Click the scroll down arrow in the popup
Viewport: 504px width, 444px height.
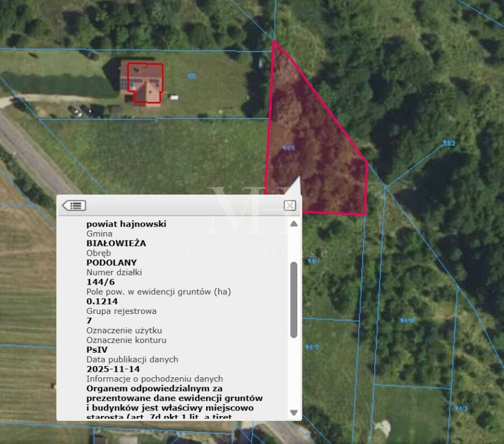(x=293, y=413)
